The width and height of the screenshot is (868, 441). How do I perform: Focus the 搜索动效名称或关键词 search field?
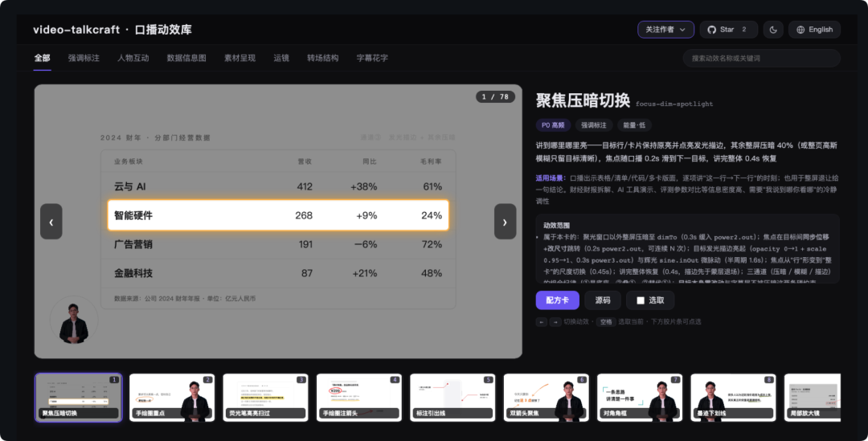(761, 58)
